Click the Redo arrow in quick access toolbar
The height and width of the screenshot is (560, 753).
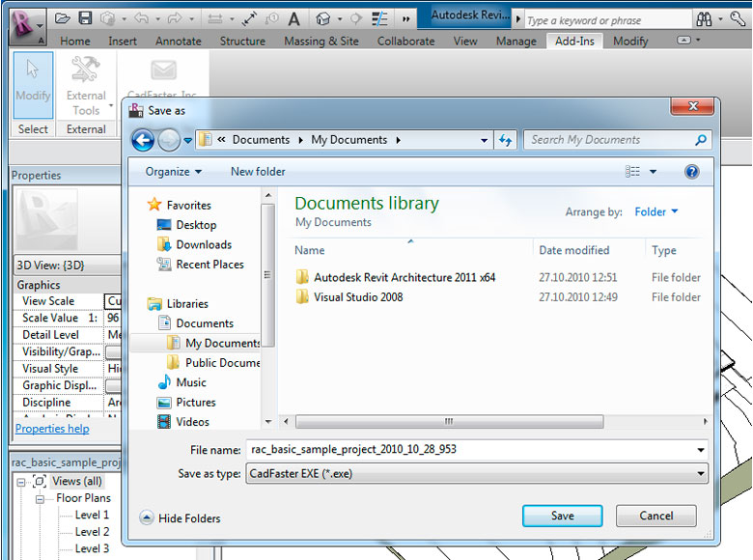coord(175,18)
